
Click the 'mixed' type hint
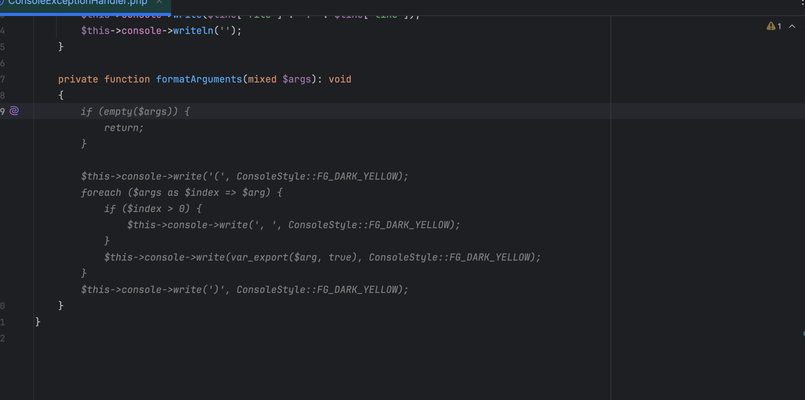tap(262, 79)
